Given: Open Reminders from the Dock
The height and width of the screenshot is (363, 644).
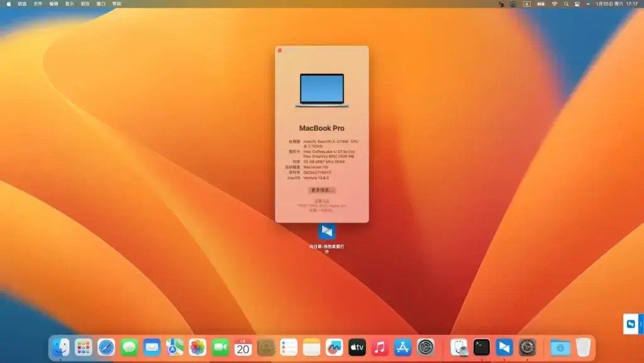Looking at the screenshot, I should click(x=289, y=347).
